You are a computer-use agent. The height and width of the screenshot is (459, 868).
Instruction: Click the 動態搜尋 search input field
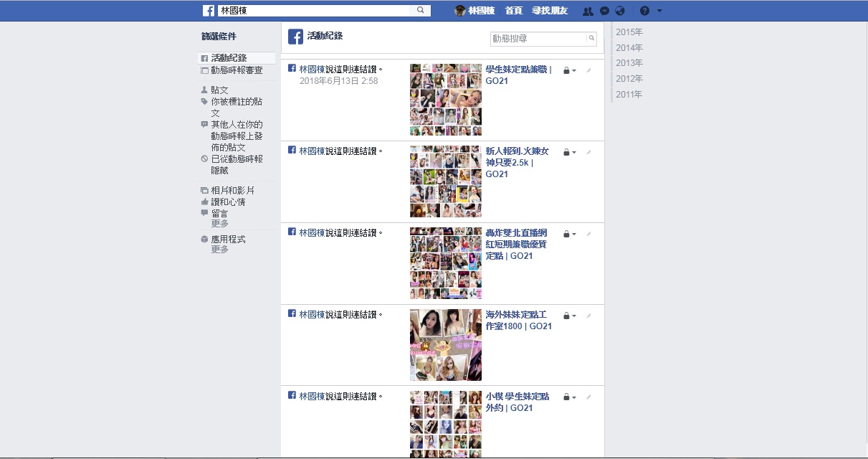coord(538,39)
